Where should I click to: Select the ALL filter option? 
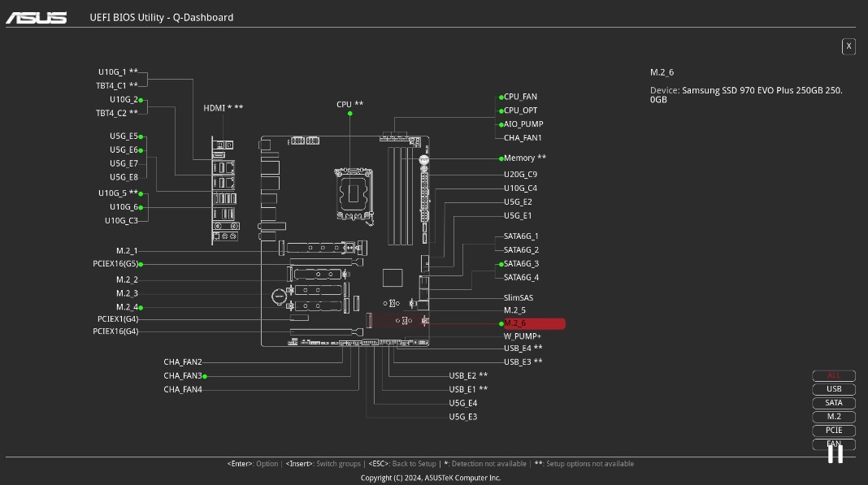(x=834, y=375)
